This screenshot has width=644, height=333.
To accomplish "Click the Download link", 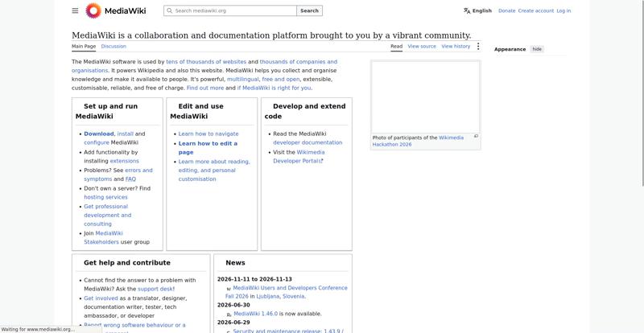I will pos(98,134).
